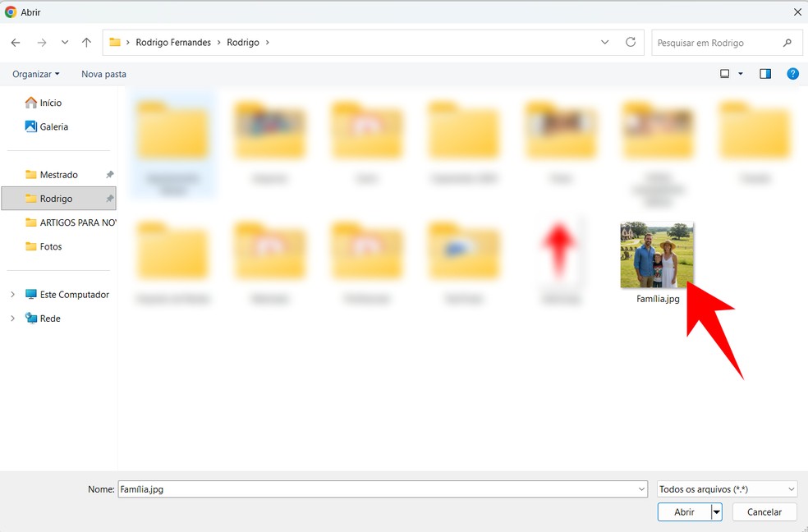Expand the Rede tree node
The width and height of the screenshot is (808, 532).
[12, 319]
